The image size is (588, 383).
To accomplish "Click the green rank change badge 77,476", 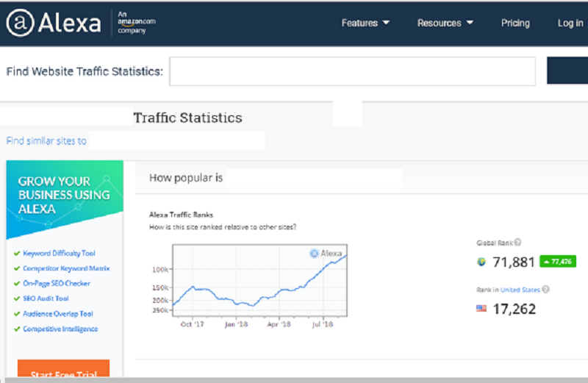I will [x=557, y=262].
